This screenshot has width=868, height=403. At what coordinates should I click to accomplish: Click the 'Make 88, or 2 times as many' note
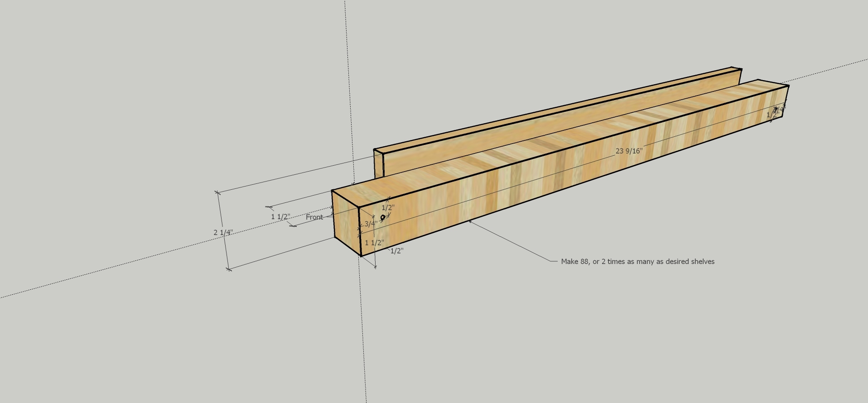pyautogui.click(x=638, y=262)
